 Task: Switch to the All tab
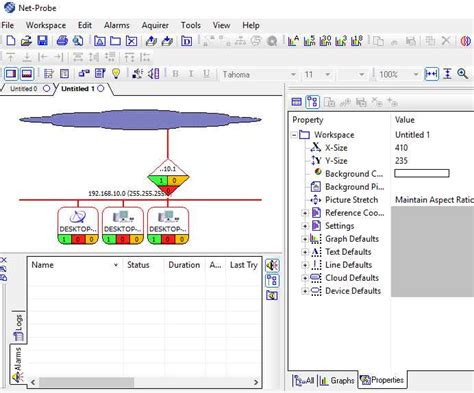[304, 380]
